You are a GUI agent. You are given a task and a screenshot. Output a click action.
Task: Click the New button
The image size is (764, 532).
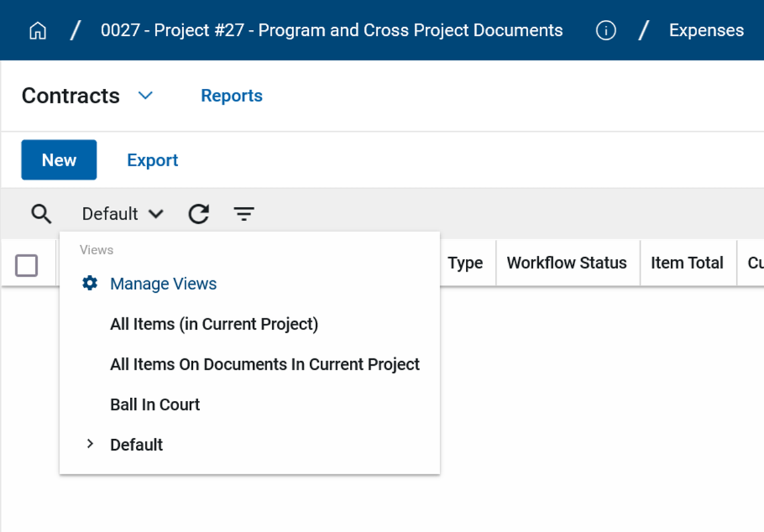tap(59, 160)
